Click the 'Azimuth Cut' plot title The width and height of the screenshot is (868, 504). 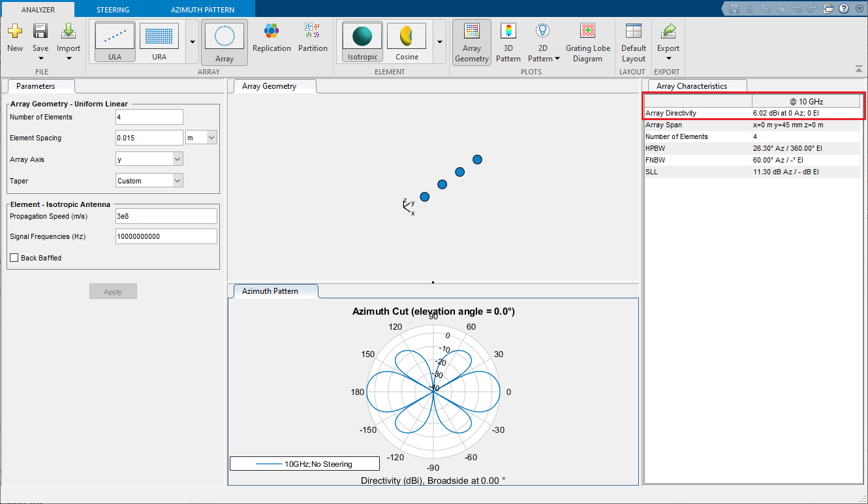pos(433,311)
